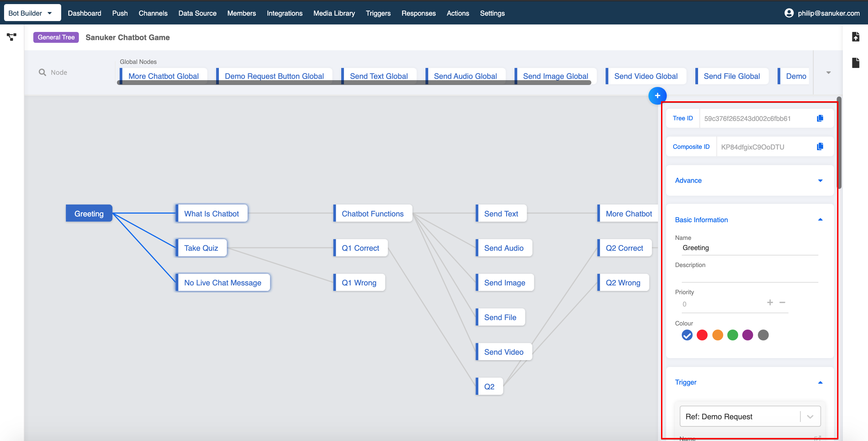Open Responses page
Image resolution: width=868 pixels, height=441 pixels.
tap(418, 13)
